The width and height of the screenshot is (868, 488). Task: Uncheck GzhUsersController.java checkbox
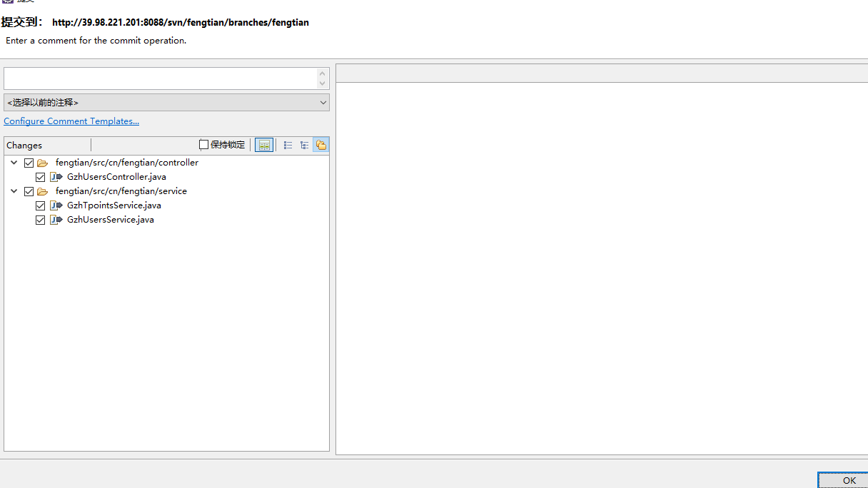click(x=41, y=177)
